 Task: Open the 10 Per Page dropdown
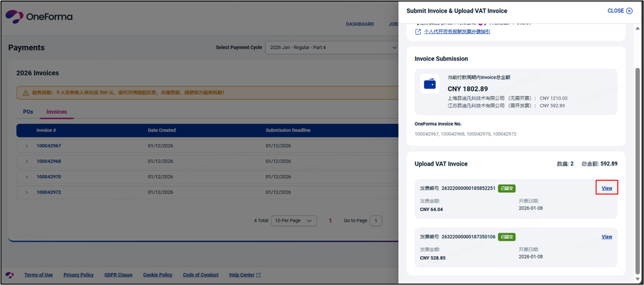coord(294,221)
